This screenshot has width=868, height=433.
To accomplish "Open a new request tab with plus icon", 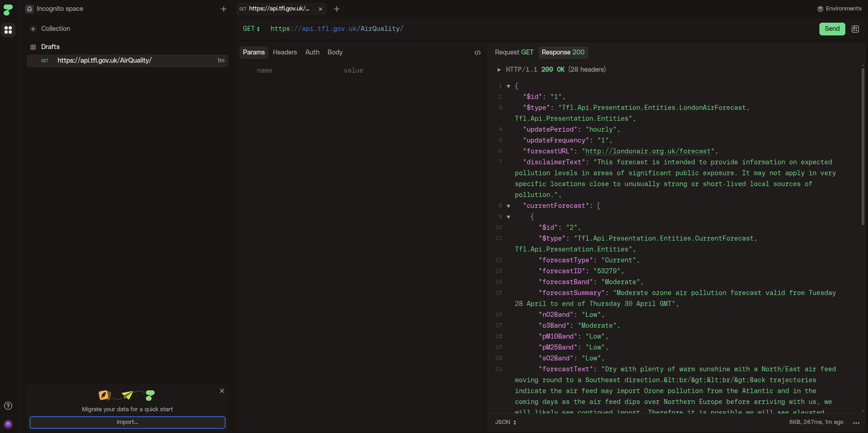I will [x=336, y=9].
